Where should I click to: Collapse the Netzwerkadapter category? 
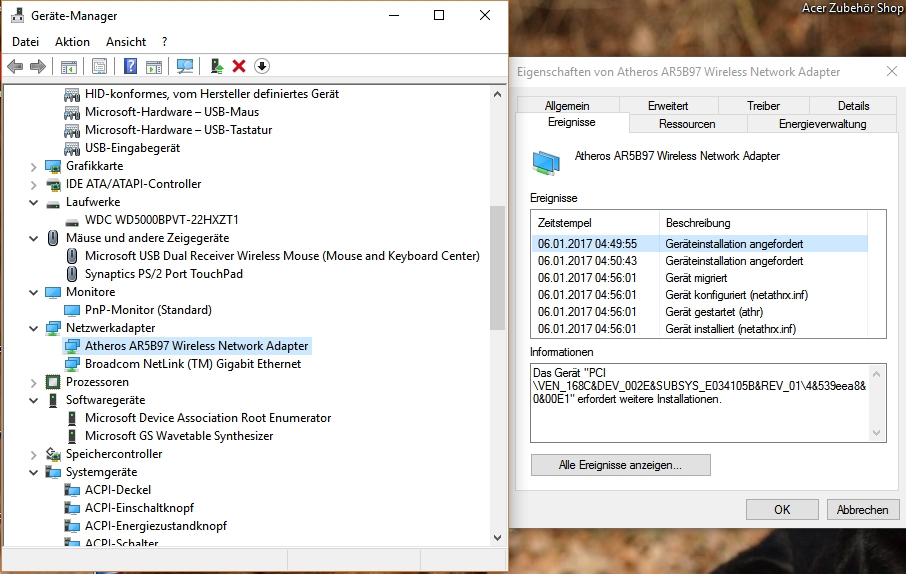click(x=34, y=328)
